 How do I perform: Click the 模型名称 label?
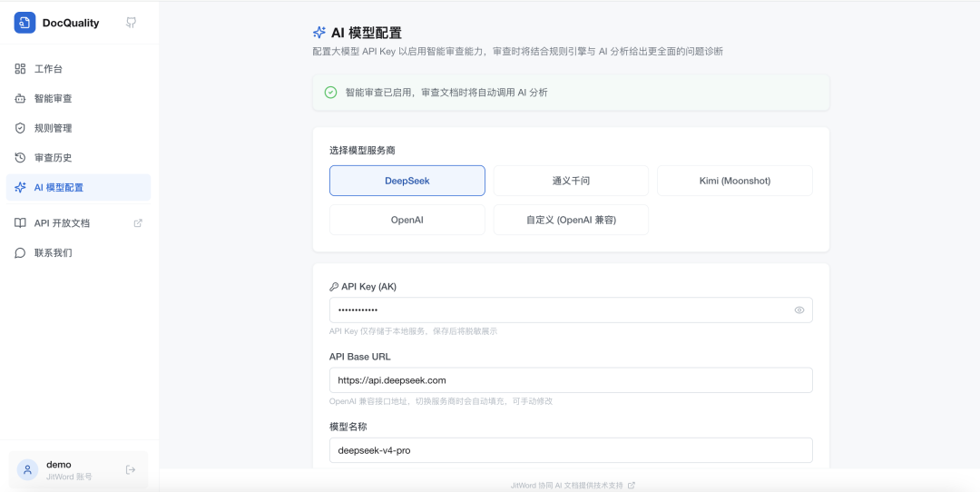tap(348, 427)
